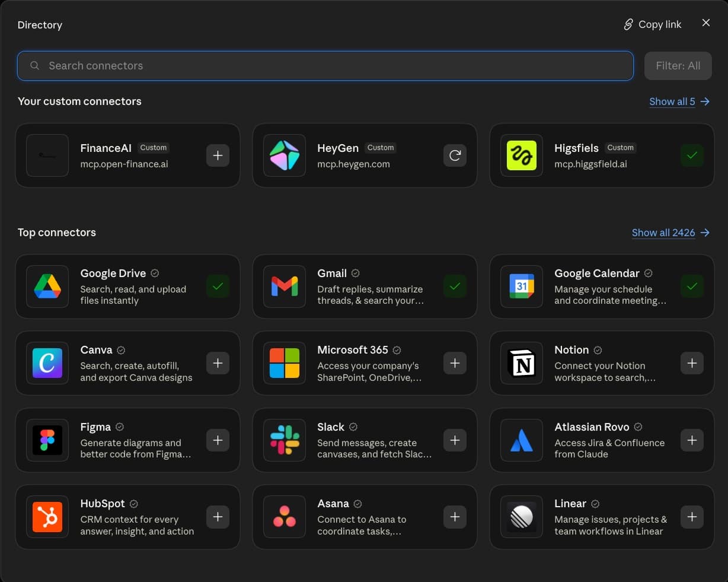Add the Canva connector with plus
The width and height of the screenshot is (728, 582).
tap(218, 363)
